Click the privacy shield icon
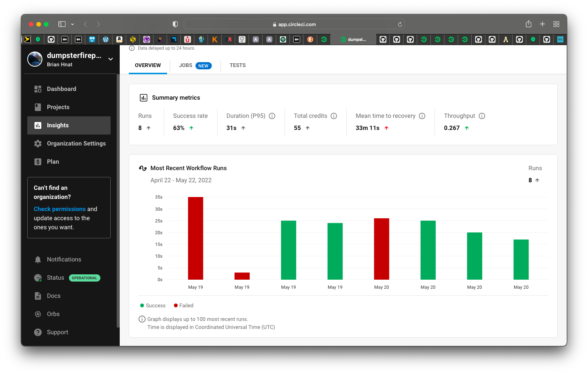 pyautogui.click(x=175, y=24)
